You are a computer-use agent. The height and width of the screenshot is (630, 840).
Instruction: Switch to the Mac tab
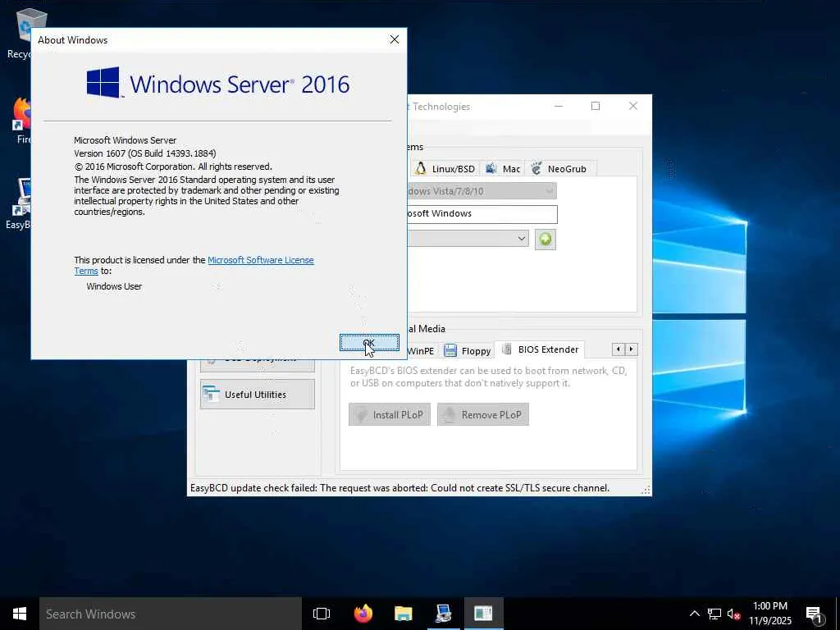coord(503,169)
